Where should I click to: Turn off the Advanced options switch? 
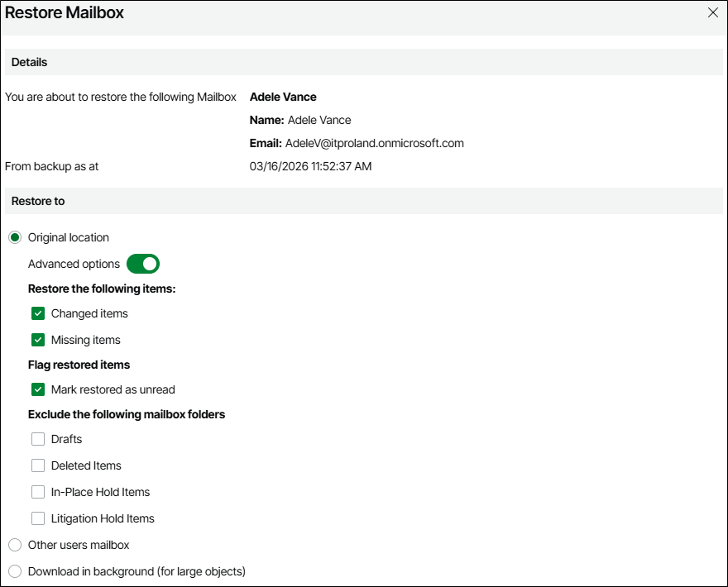coord(142,264)
